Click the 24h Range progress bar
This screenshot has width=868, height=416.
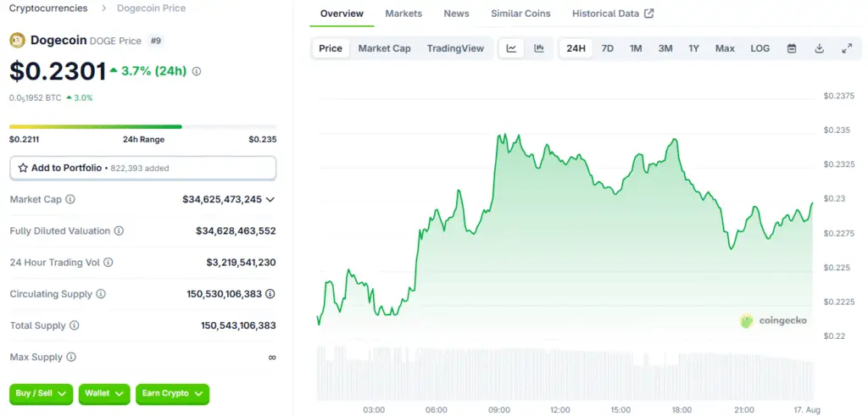tap(142, 127)
